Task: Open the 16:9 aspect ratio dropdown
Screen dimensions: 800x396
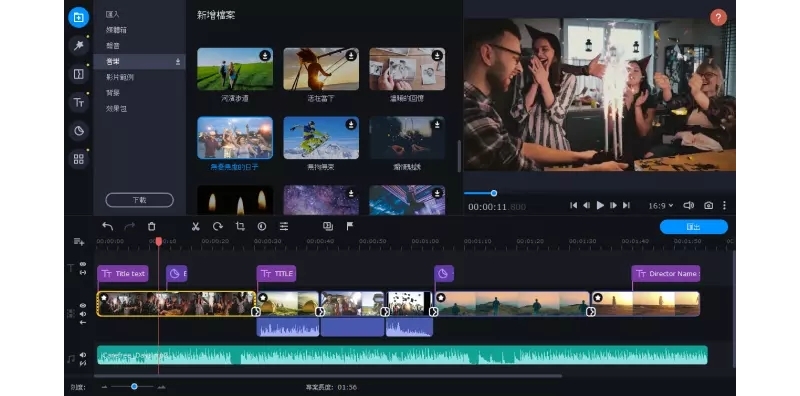Action: point(661,206)
